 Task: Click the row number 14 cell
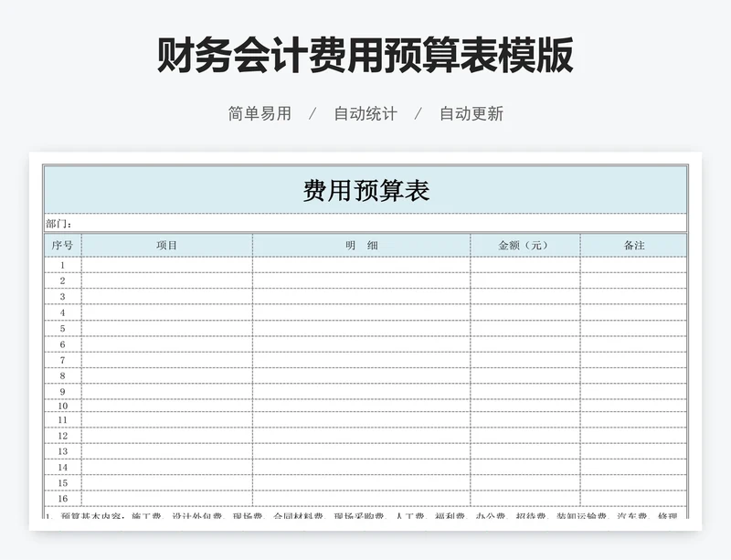tap(63, 467)
